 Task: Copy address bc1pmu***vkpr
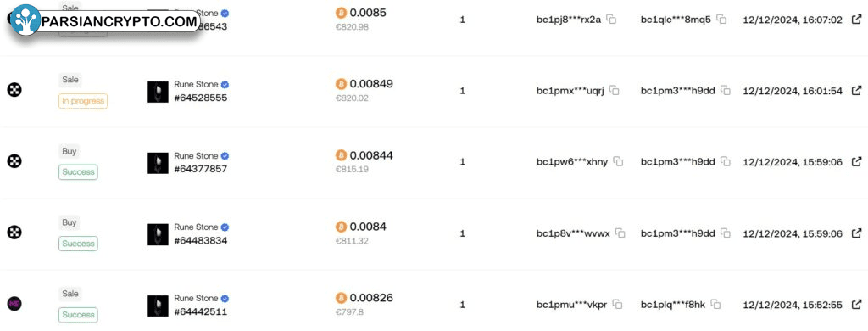pos(618,305)
